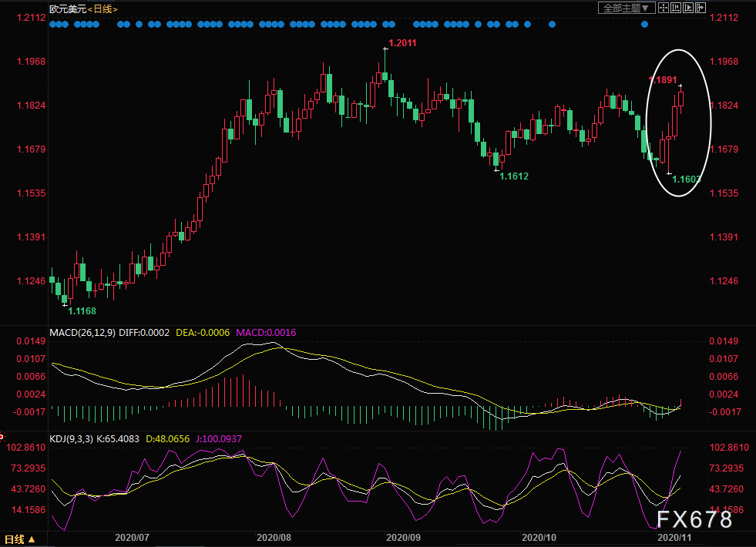This screenshot has height=547, width=756.
Task: Click the rightmost blue event dot
Action: click(x=645, y=24)
